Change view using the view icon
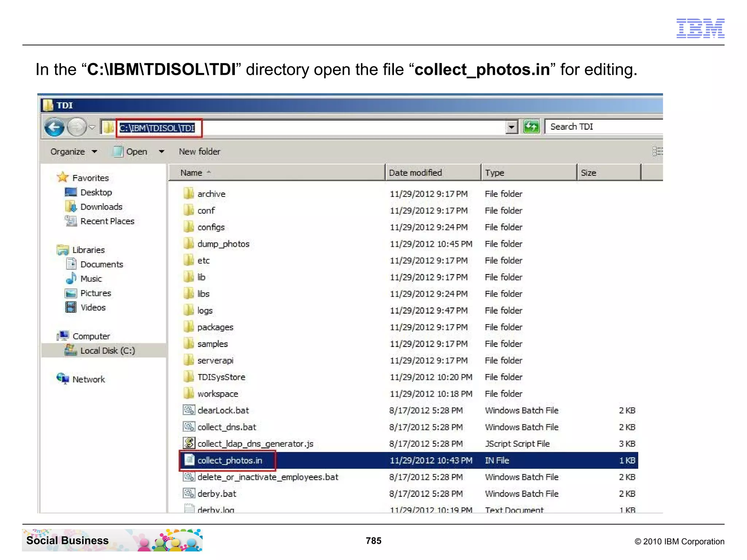747x560 pixels. (x=657, y=151)
